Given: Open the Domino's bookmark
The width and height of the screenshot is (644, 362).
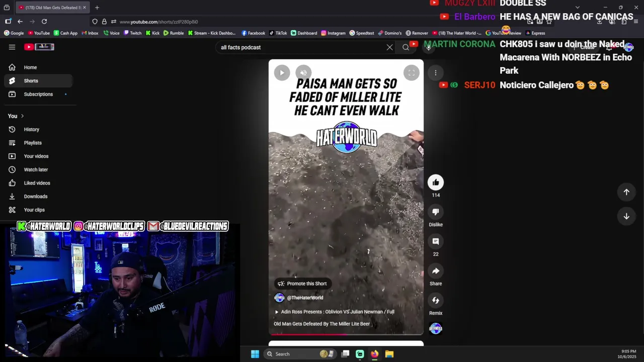Looking at the screenshot, I should (390, 33).
